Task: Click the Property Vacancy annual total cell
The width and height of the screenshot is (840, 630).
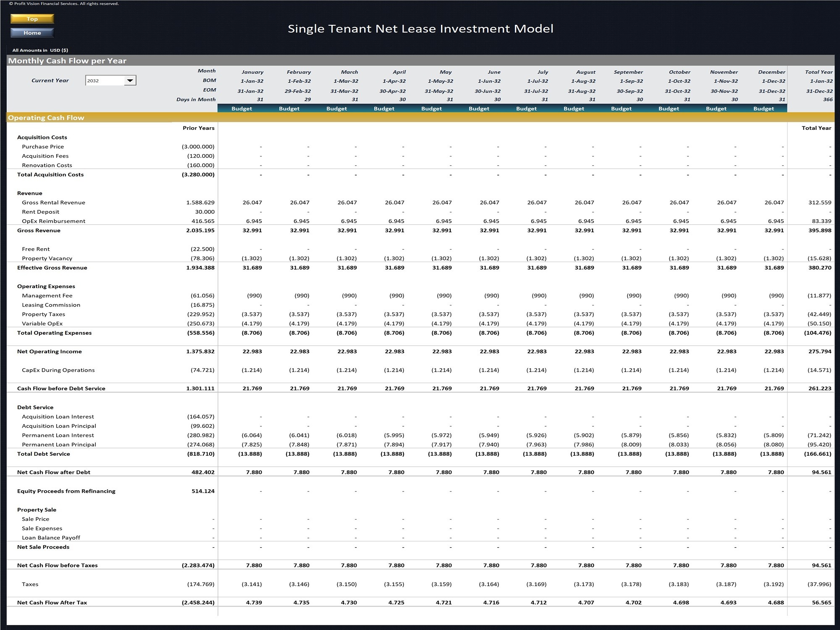Action: pyautogui.click(x=819, y=258)
